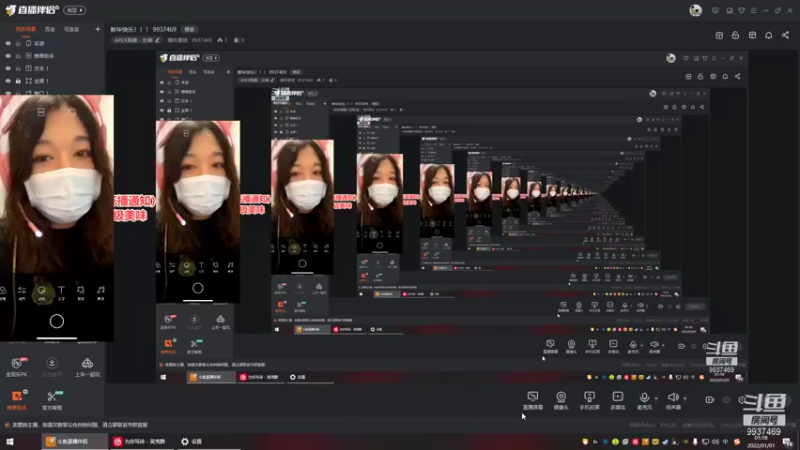Open the calendar icon in top toolbar
The width and height of the screenshot is (800, 450).
719,35
